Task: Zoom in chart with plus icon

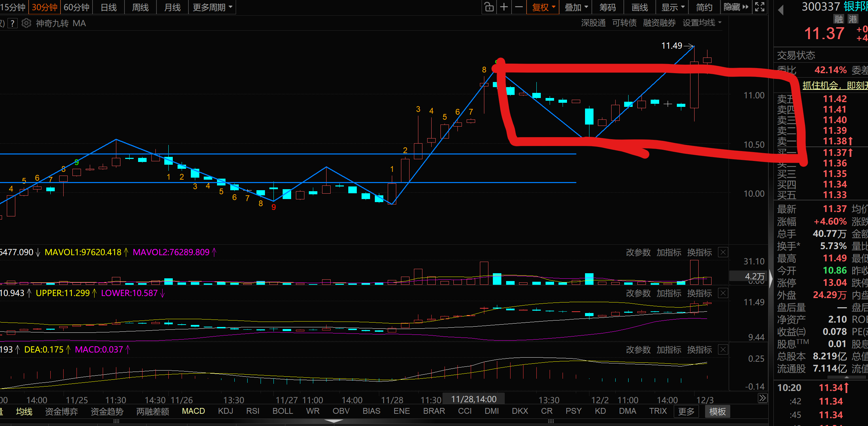Action: coord(504,7)
